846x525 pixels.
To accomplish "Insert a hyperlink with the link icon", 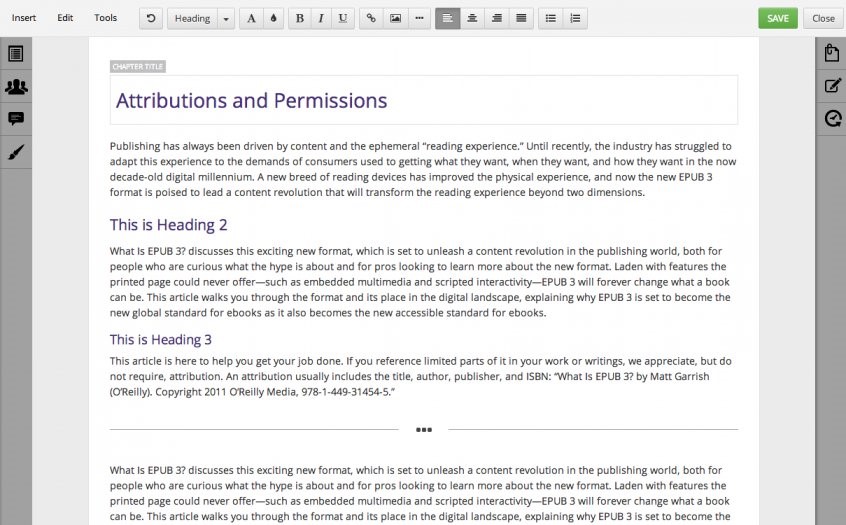I will tap(371, 18).
